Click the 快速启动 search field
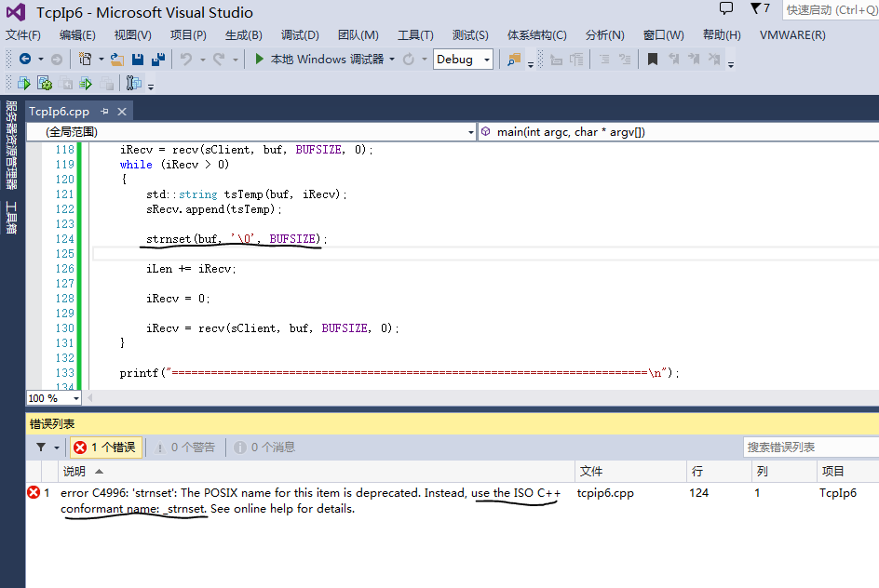 pos(831,10)
